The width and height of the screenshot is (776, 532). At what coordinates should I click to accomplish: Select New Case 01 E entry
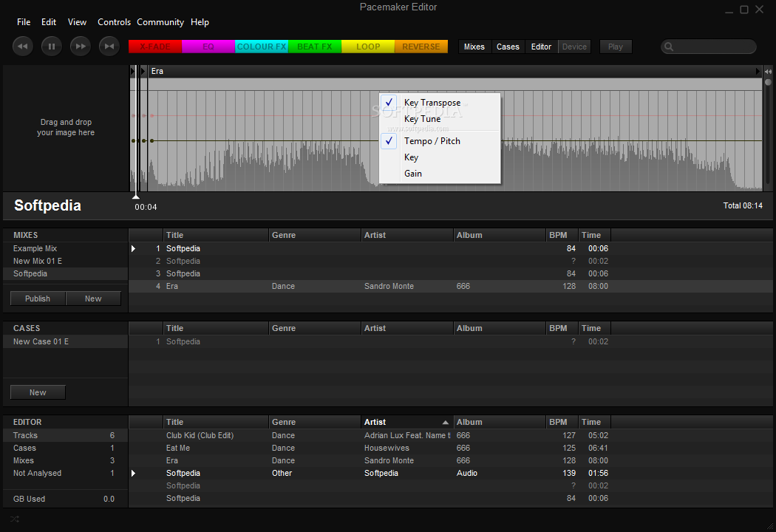coord(65,341)
